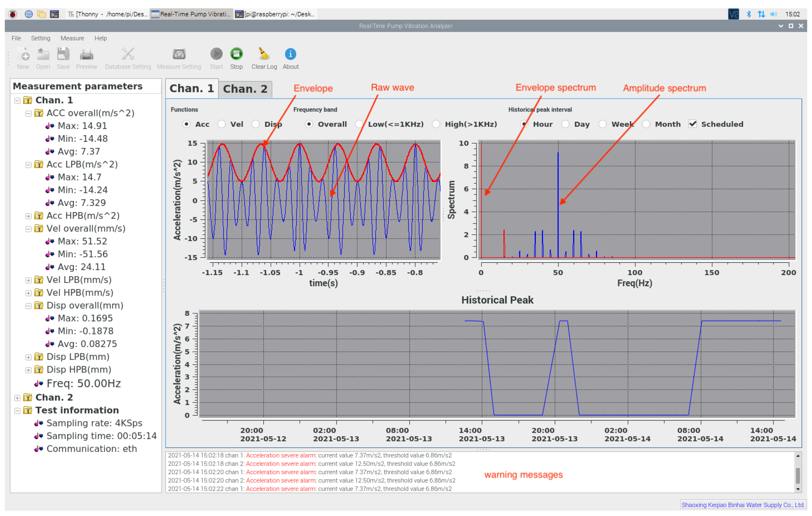Click the Stop measurement icon
Viewport: 812px width, 516px height.
[236, 54]
